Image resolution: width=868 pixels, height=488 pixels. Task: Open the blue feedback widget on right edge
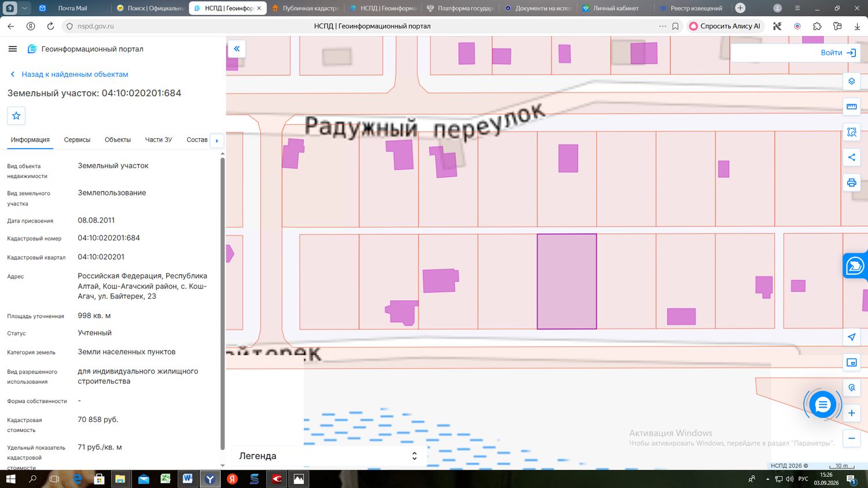tap(855, 266)
